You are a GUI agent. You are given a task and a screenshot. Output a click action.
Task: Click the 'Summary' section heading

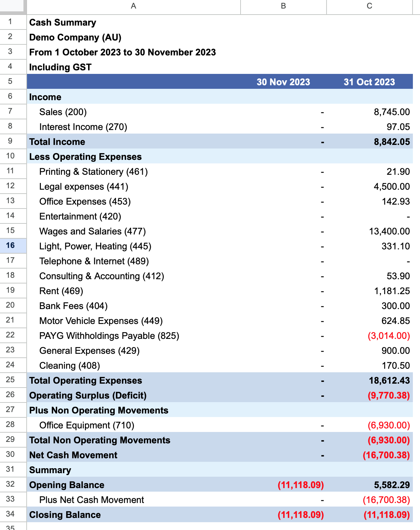[50, 470]
